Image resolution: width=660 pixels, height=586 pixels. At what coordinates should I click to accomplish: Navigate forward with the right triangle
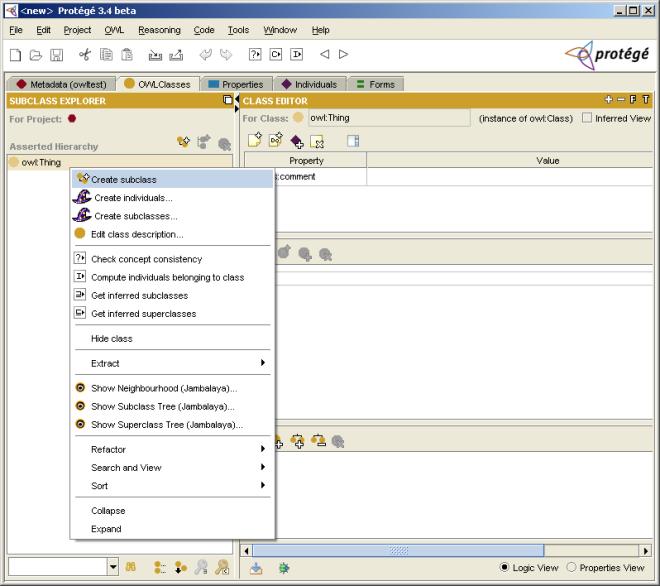click(x=343, y=54)
